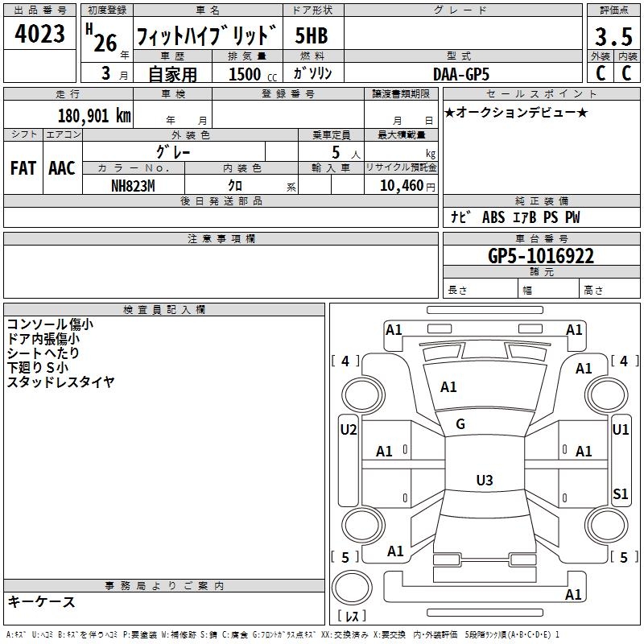Select the lot number 4023

(39, 34)
